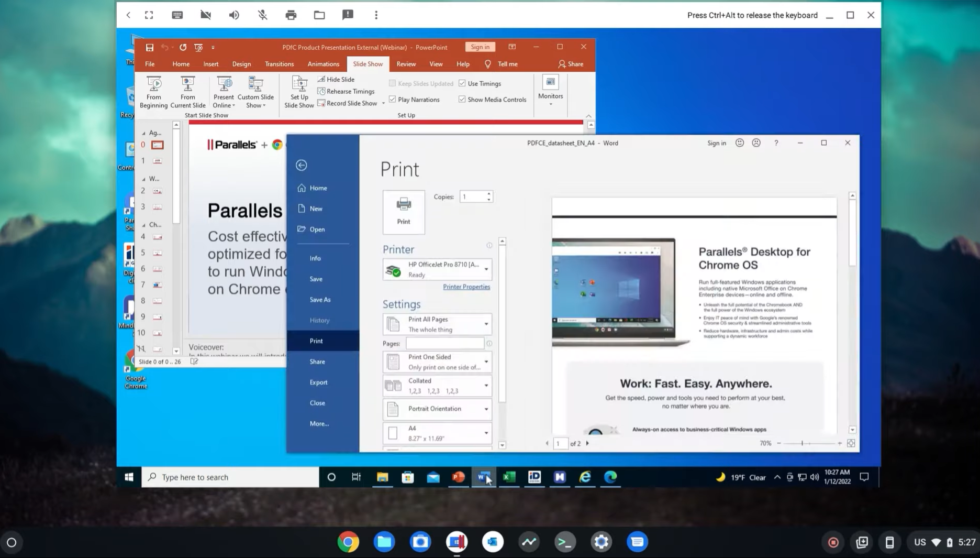Open Chrome from ChromeOS shelf

(x=348, y=542)
